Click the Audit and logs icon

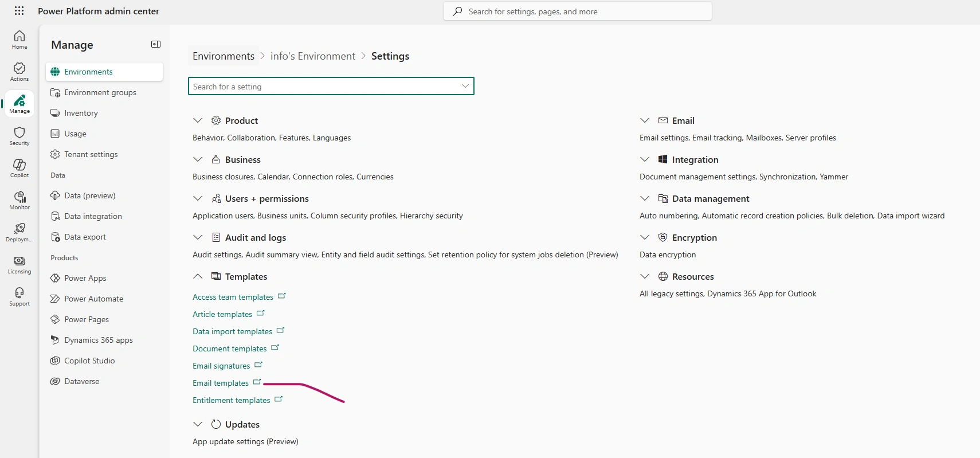coord(216,237)
